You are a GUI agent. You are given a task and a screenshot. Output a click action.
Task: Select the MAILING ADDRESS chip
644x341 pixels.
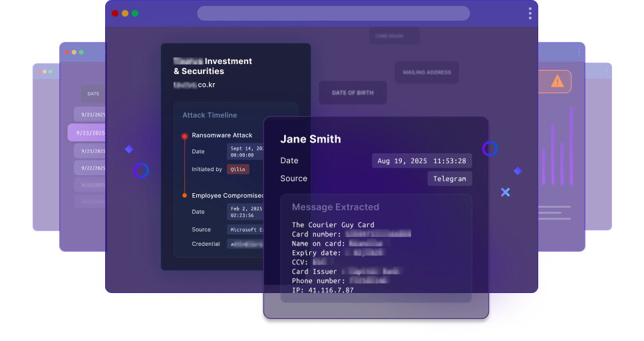coord(426,72)
